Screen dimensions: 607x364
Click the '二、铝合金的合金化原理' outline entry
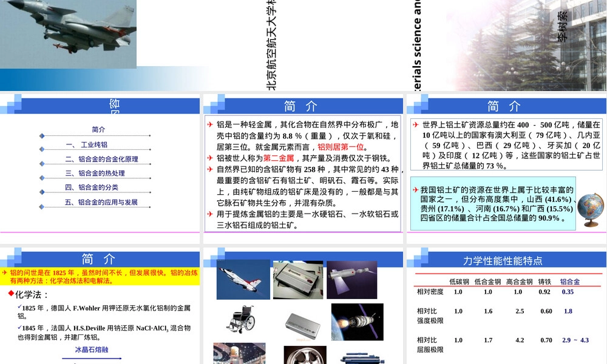point(101,159)
